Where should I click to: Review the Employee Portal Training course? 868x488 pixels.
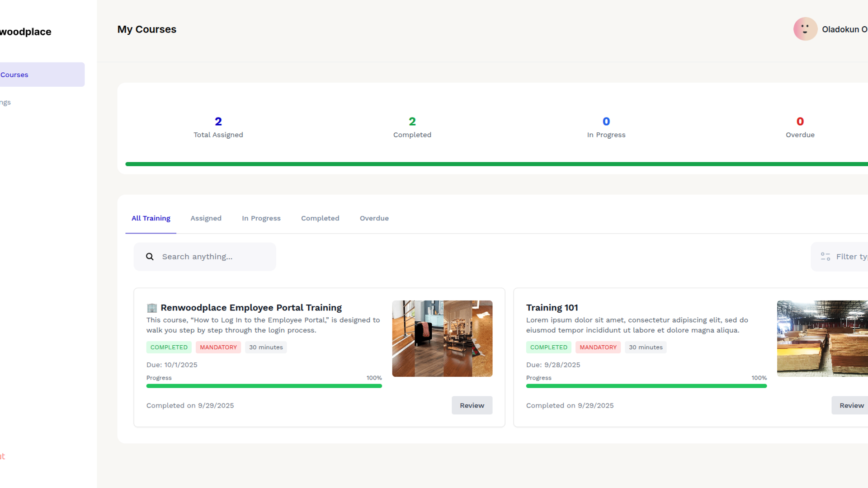(x=472, y=405)
